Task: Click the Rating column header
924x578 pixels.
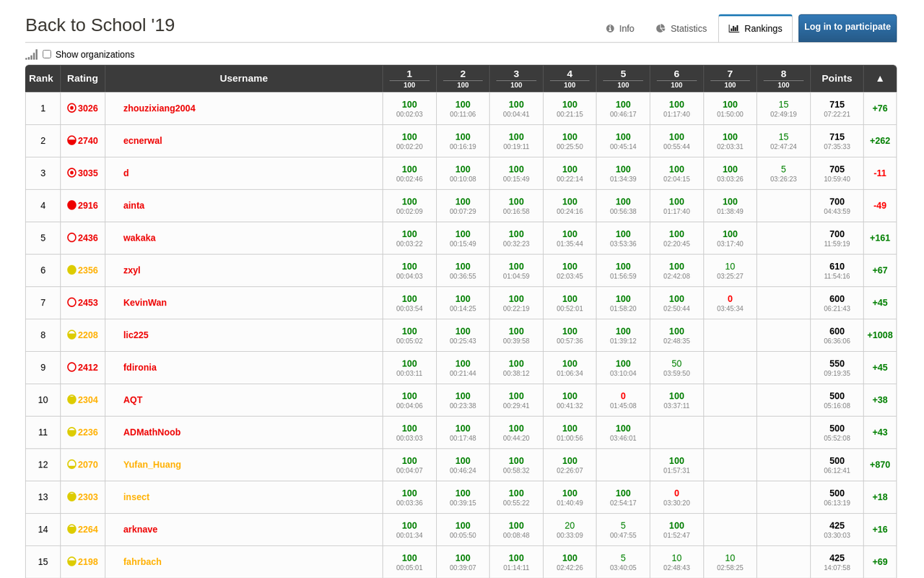Action: (x=83, y=78)
